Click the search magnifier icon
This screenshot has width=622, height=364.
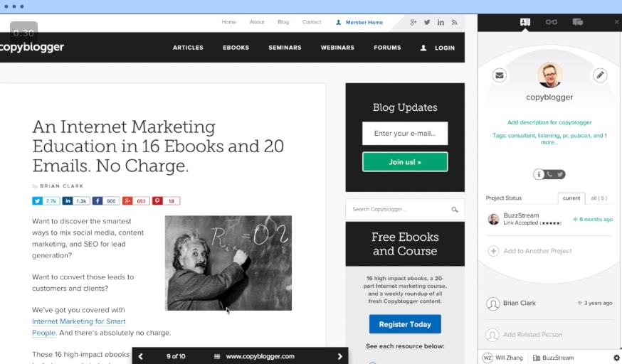tap(455, 210)
